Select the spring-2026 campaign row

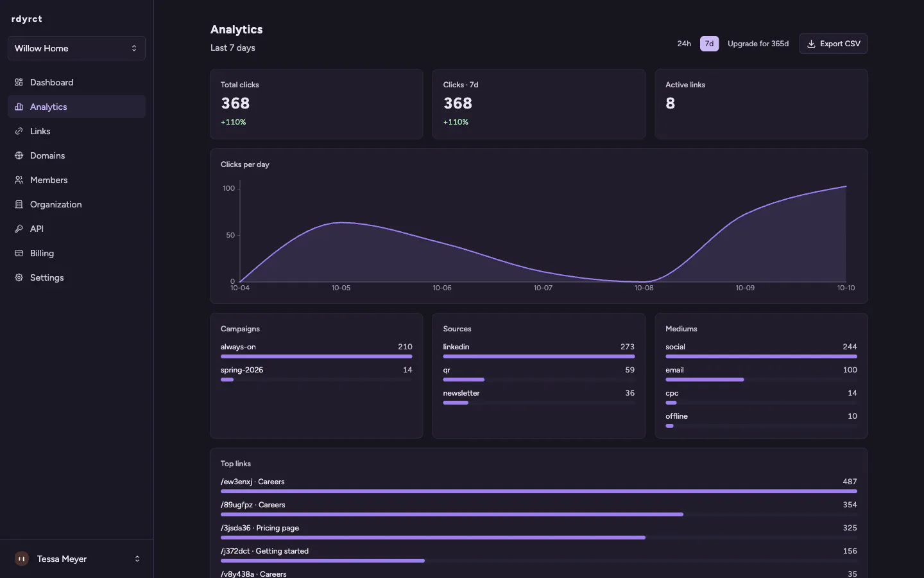[316, 374]
